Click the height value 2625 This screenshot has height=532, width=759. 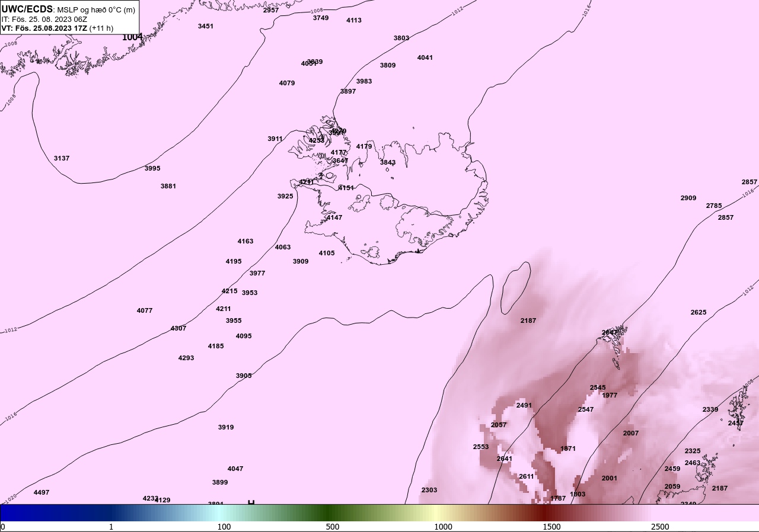[699, 312]
